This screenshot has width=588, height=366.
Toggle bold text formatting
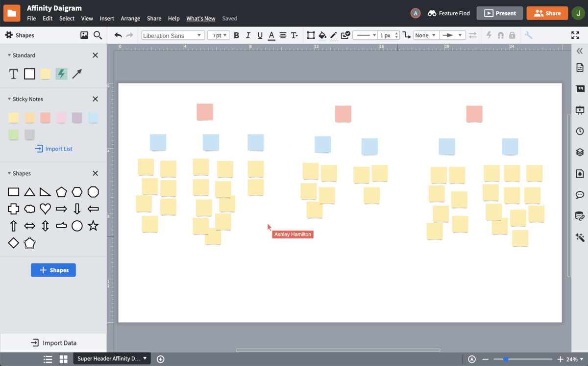point(236,35)
